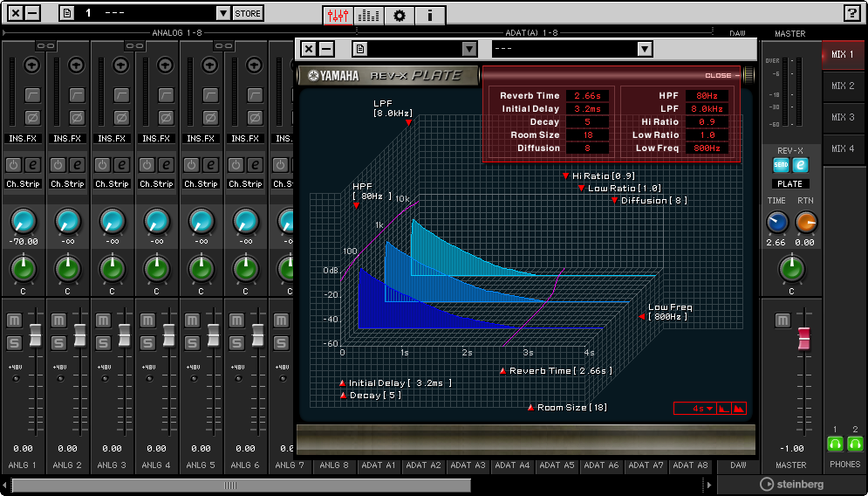
Task: Toggle +48V phantom power on ANLG 3
Action: point(105,378)
